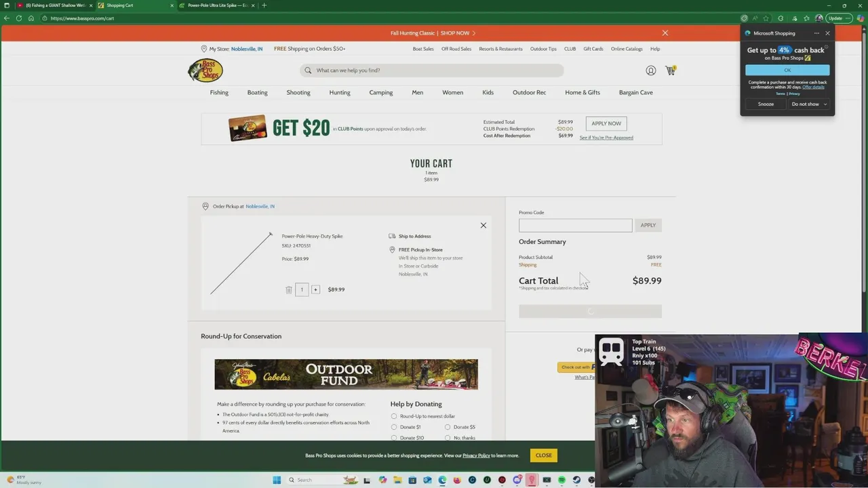Click the Outdoor Fund banner image
Screen dimensions: 868x488
pyautogui.click(x=346, y=374)
